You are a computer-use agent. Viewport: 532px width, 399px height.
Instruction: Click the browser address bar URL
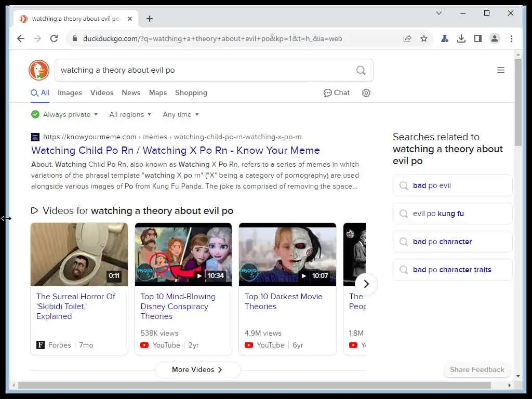tap(212, 38)
